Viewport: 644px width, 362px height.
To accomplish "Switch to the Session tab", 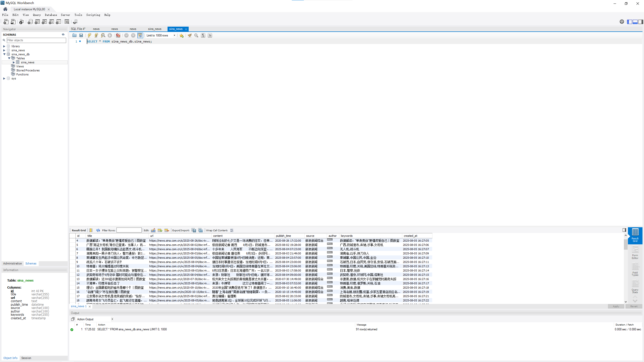I will click(26, 358).
